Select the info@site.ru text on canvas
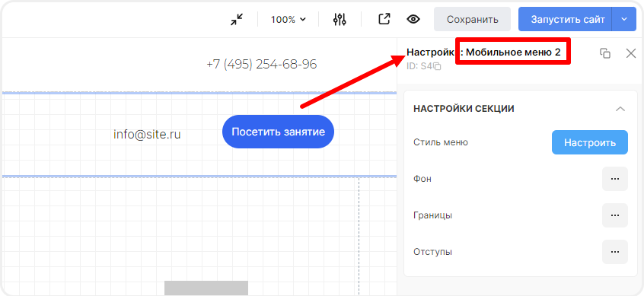This screenshot has width=644, height=296. [147, 134]
